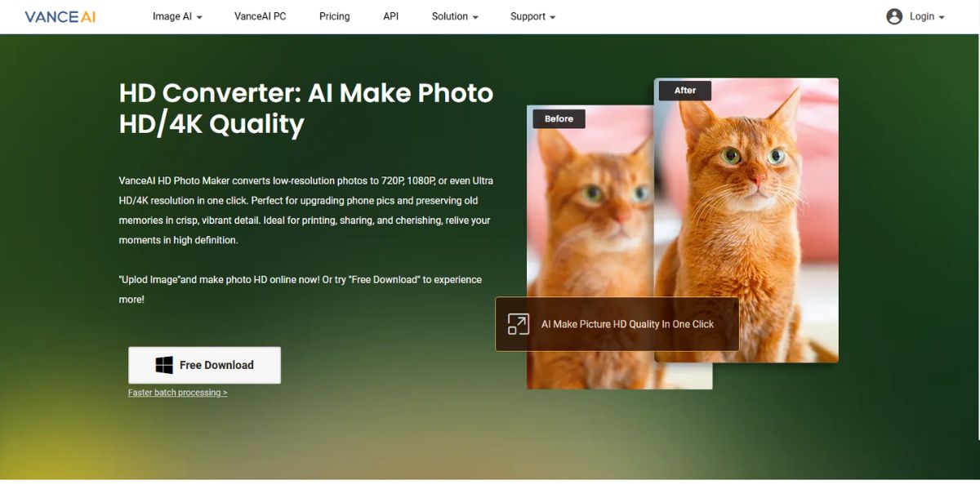Open the Image AI dropdown menu

(177, 16)
